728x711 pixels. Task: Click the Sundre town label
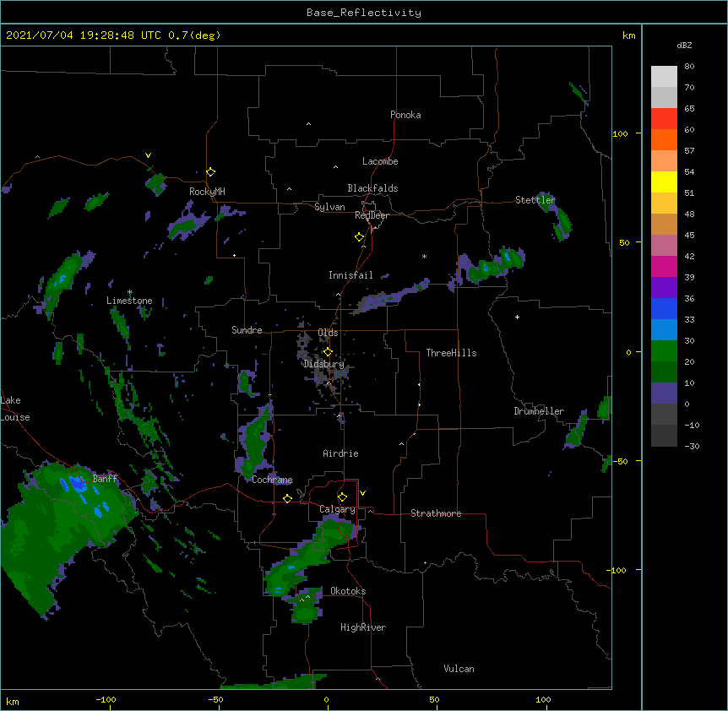247,330
